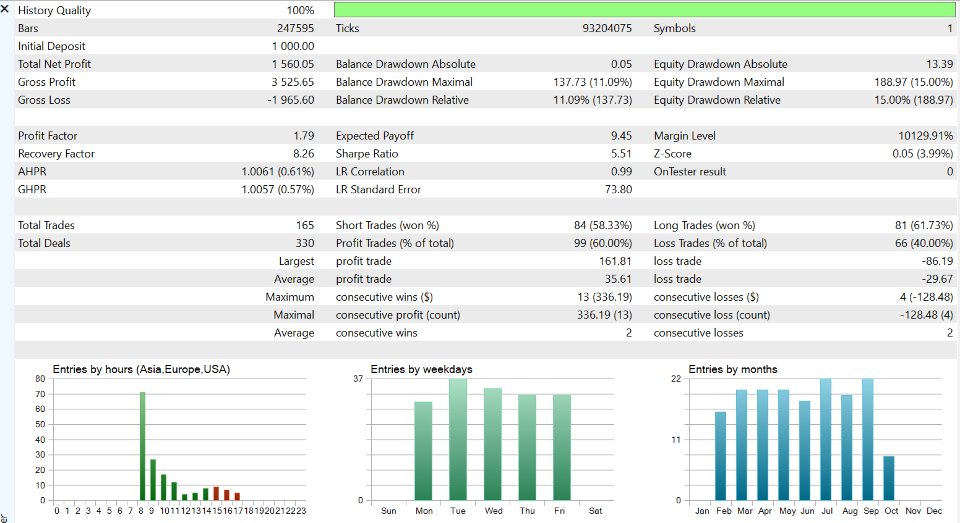
Task: Click Profit Trades value 99 (60.00%)
Action: [x=603, y=243]
